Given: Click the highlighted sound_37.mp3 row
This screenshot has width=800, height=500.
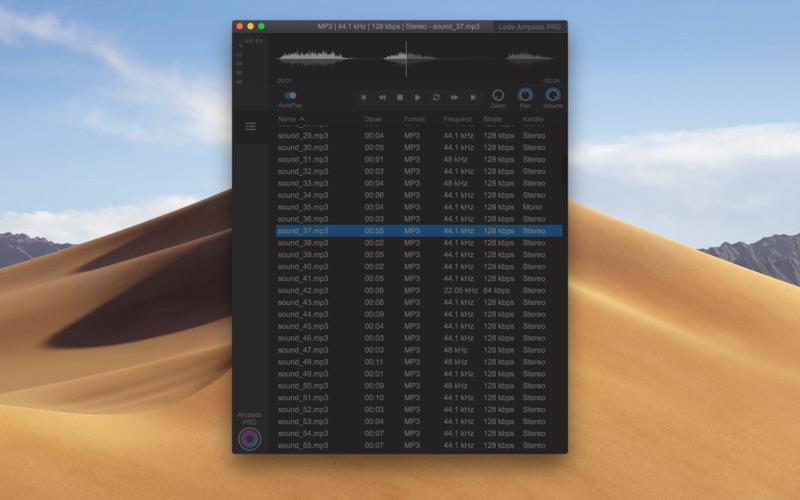Looking at the screenshot, I should 419,231.
